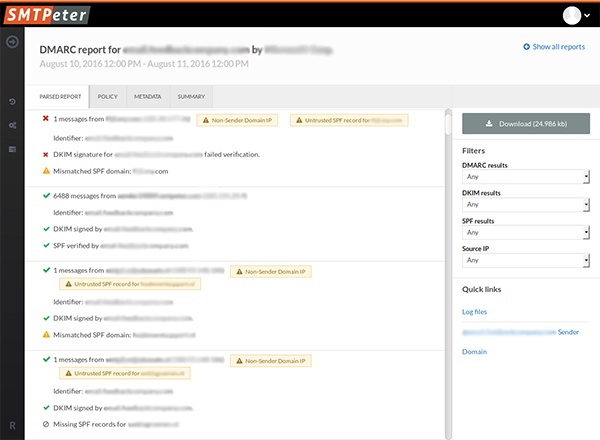
Task: Open the Log files quick link
Action: [x=474, y=312]
